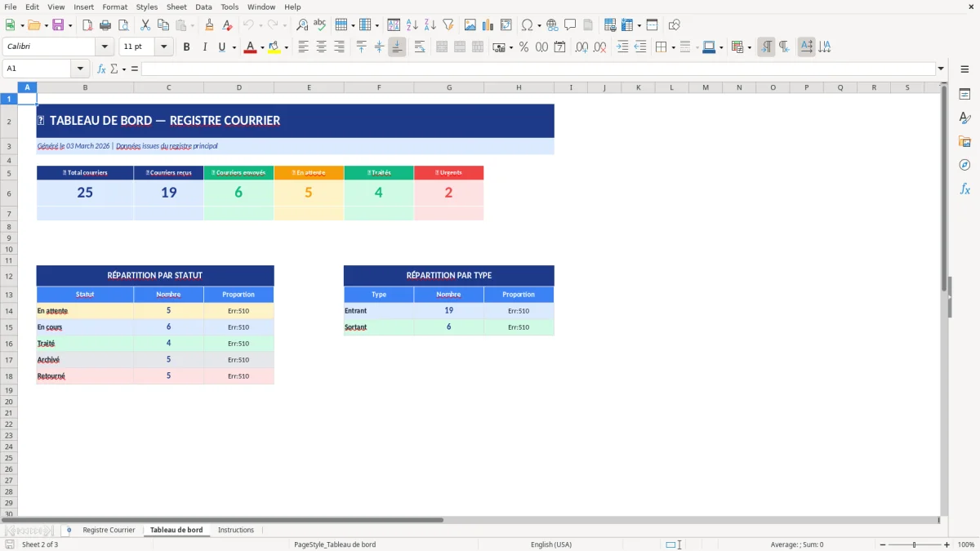The height and width of the screenshot is (551, 980).
Task: Insert an image
Action: click(470, 24)
